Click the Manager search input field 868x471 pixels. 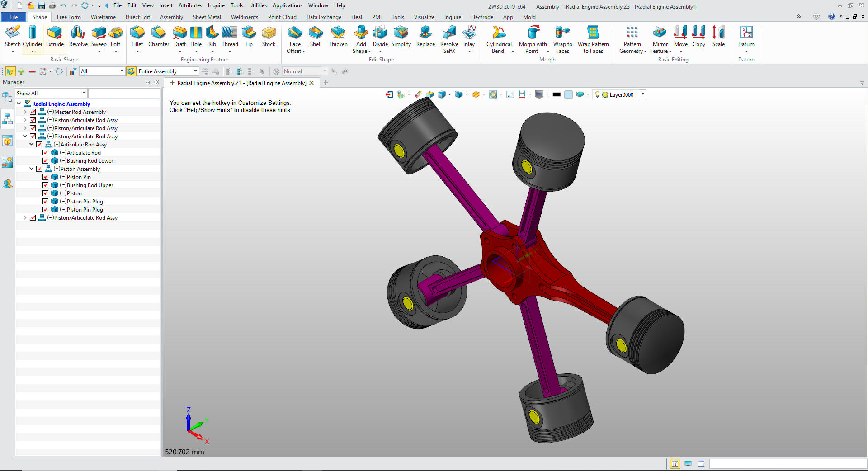click(x=124, y=93)
